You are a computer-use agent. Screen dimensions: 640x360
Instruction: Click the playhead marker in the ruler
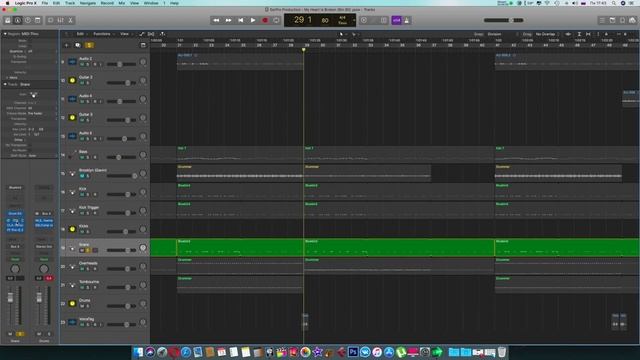coord(304,50)
